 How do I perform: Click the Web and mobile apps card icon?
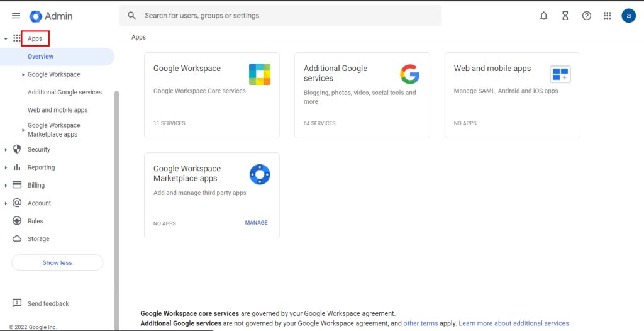[560, 74]
